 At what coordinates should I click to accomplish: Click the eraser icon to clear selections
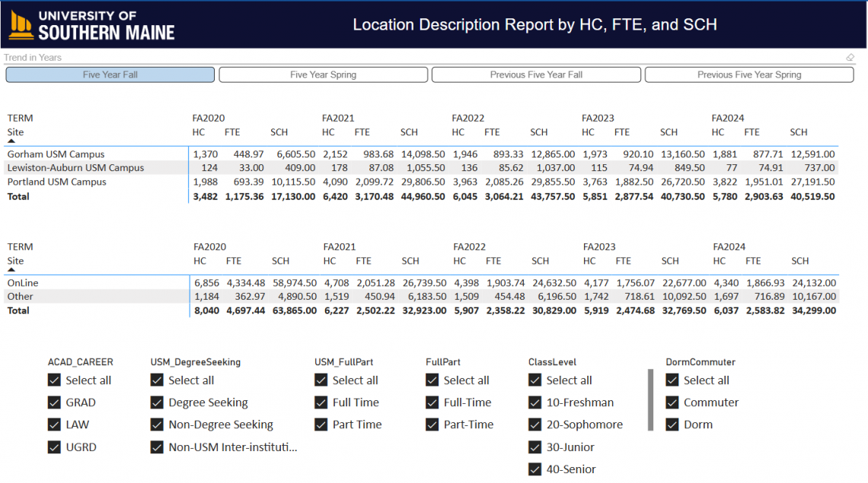tap(850, 58)
